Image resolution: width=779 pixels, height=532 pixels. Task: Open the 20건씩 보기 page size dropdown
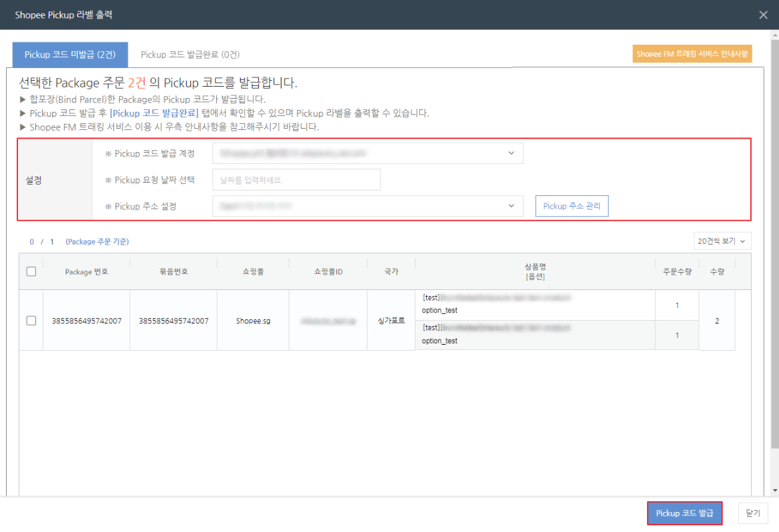[722, 241]
